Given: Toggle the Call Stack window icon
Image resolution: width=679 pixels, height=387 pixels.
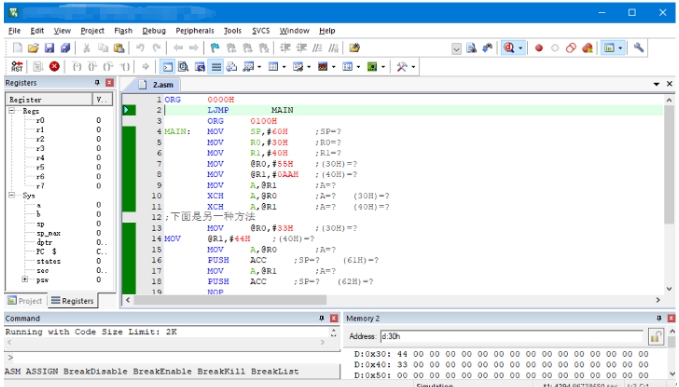Looking at the screenshot, I should pyautogui.click(x=232, y=67).
